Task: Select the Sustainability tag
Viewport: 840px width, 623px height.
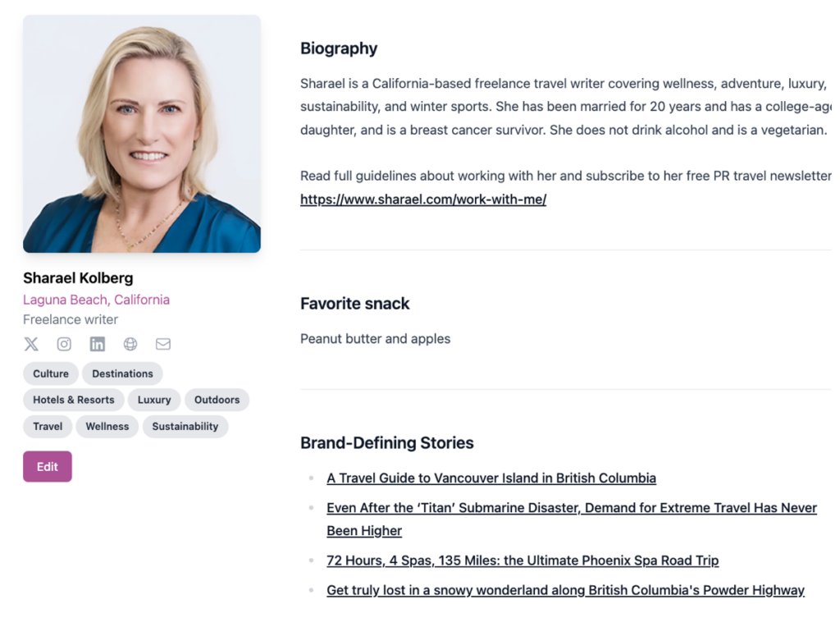Action: click(x=185, y=426)
